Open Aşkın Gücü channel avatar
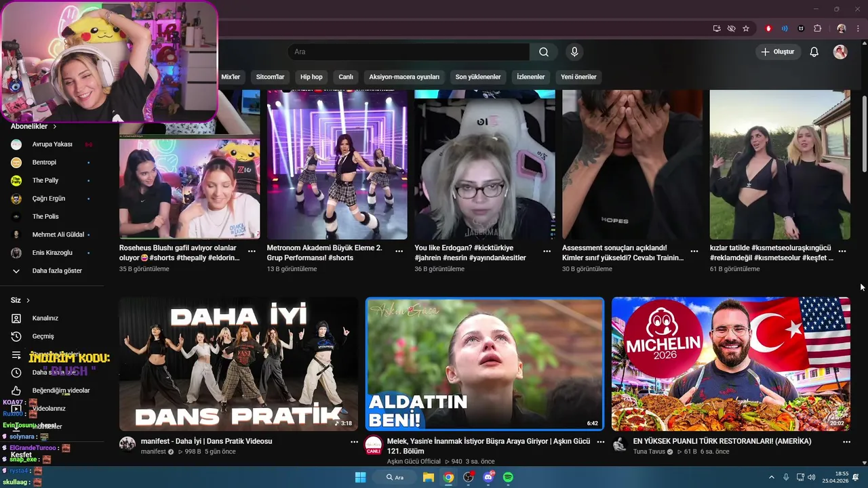The image size is (868, 488). tap(374, 445)
